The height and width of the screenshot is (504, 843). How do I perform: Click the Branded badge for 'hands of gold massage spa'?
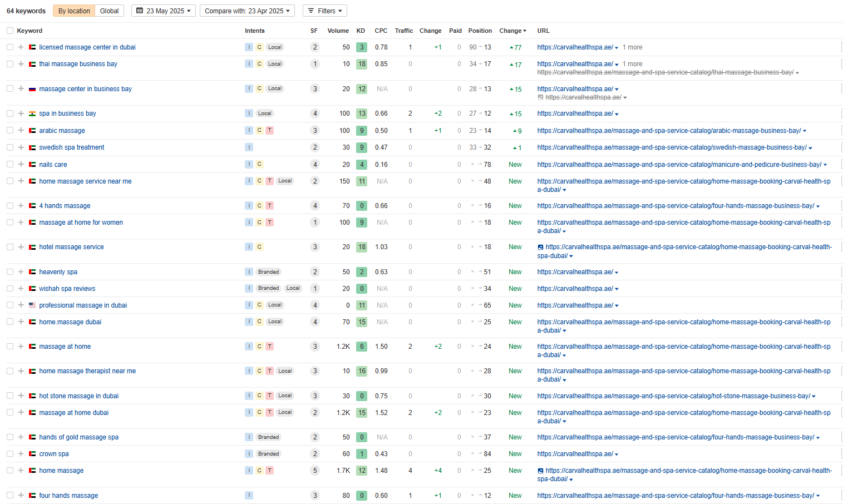pyautogui.click(x=268, y=437)
